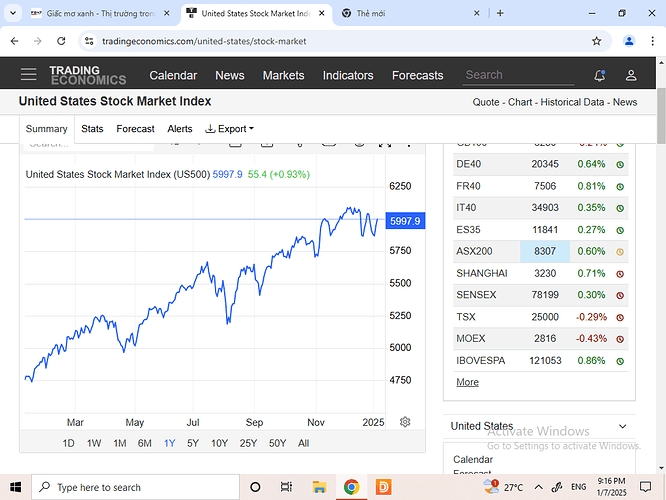Open File Explorer from the taskbar
Image resolution: width=666 pixels, height=500 pixels.
[x=319, y=487]
